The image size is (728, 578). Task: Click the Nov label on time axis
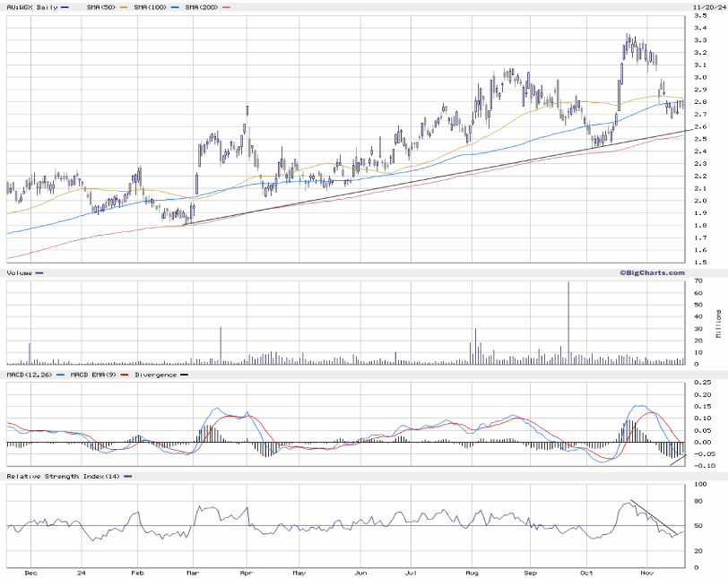[x=643, y=571]
